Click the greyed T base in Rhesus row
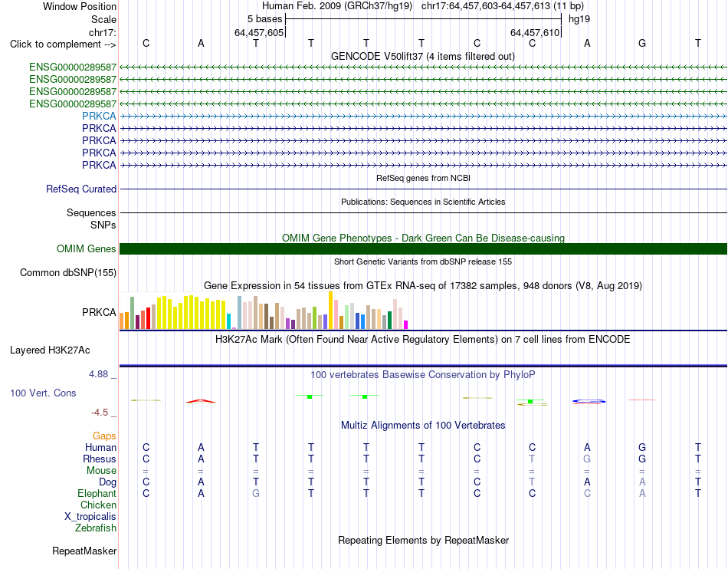Viewport: 728px width, 569px height. [532, 459]
